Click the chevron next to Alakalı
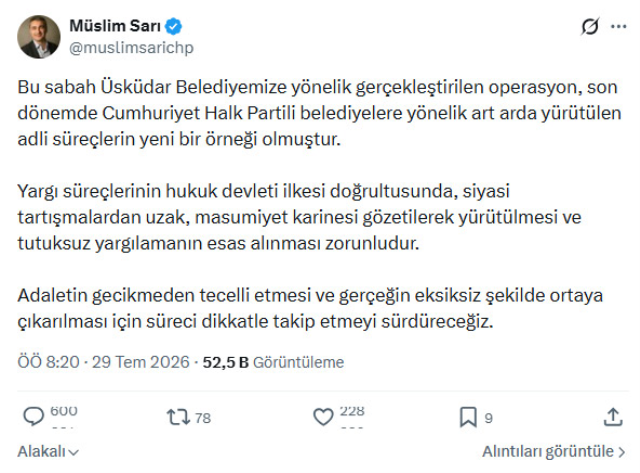 click(x=73, y=453)
